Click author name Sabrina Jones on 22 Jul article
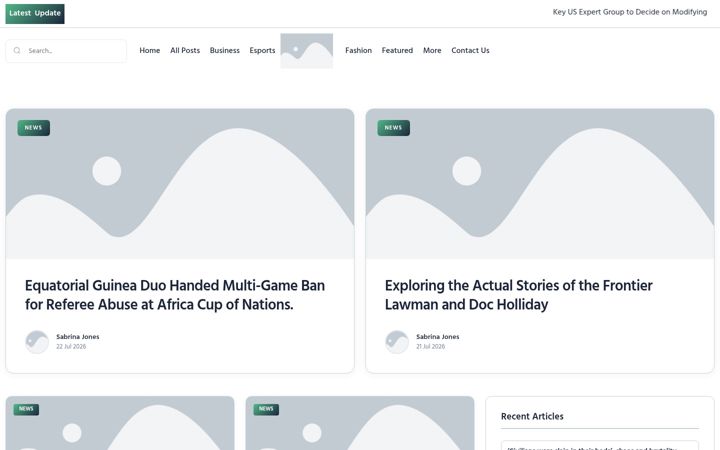Viewport: 720px width, 450px height. click(x=78, y=337)
